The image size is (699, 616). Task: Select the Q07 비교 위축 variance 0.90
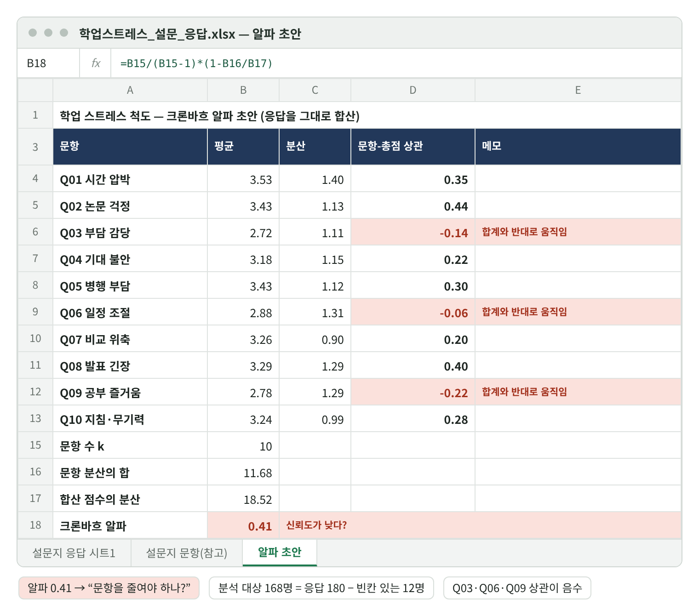coord(315,339)
